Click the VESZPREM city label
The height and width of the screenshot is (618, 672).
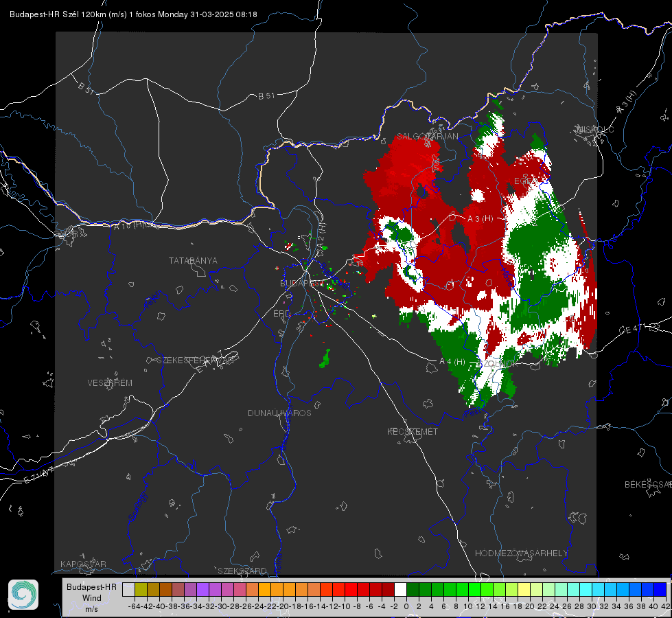[110, 382]
